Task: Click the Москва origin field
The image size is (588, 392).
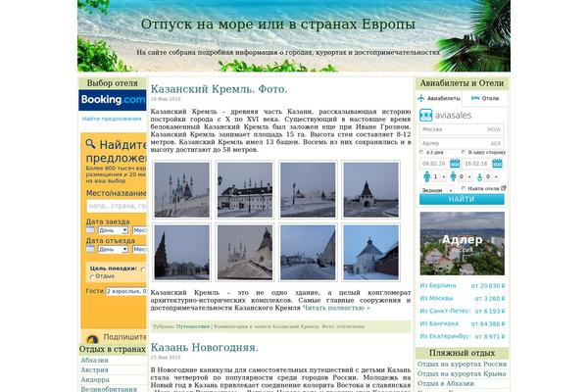Action: click(x=462, y=129)
